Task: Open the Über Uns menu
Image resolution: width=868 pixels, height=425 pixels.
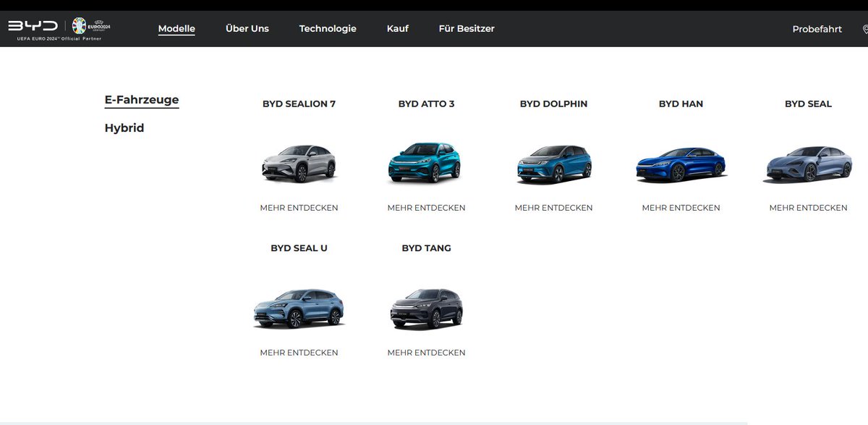Action: [247, 29]
